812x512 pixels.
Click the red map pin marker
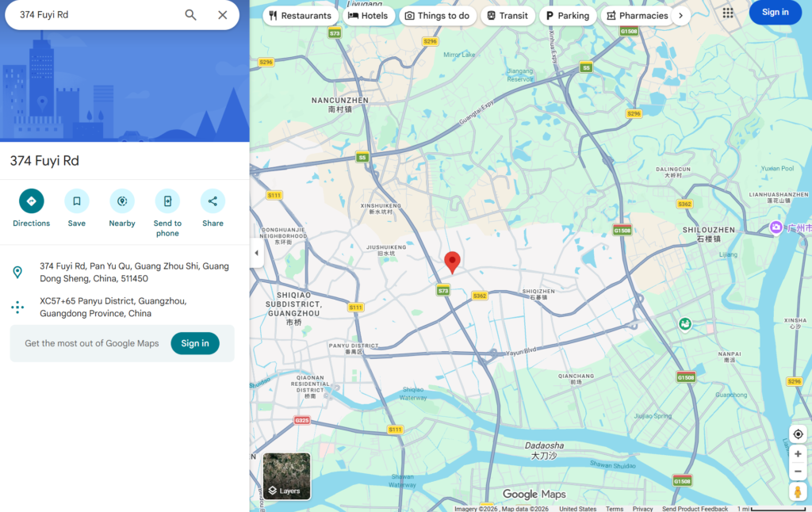pos(452,262)
